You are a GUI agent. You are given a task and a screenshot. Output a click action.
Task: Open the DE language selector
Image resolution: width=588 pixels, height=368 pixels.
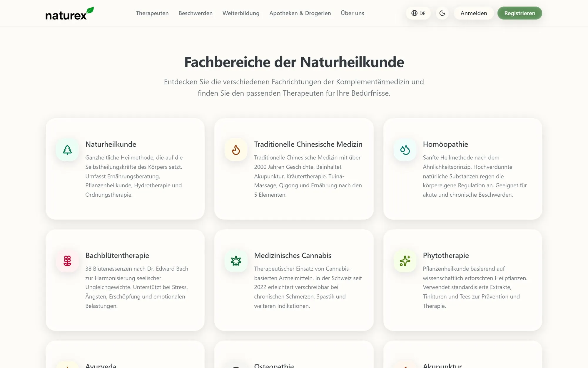pos(418,13)
